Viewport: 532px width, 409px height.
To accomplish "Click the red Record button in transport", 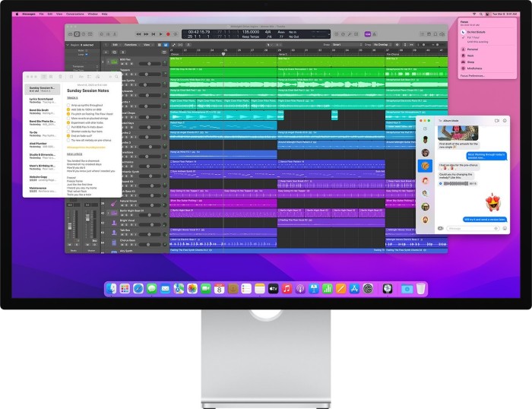I will [168, 34].
